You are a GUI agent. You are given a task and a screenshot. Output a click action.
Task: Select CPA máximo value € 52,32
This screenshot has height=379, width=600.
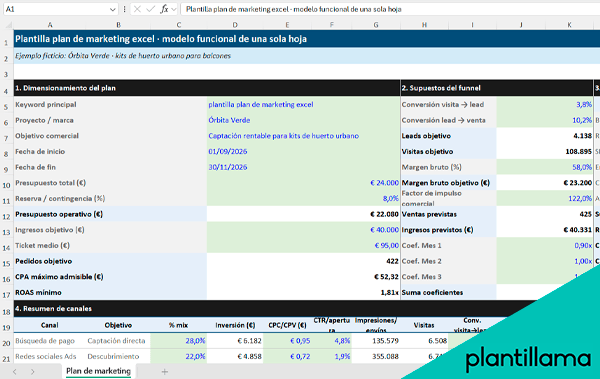tap(303, 277)
